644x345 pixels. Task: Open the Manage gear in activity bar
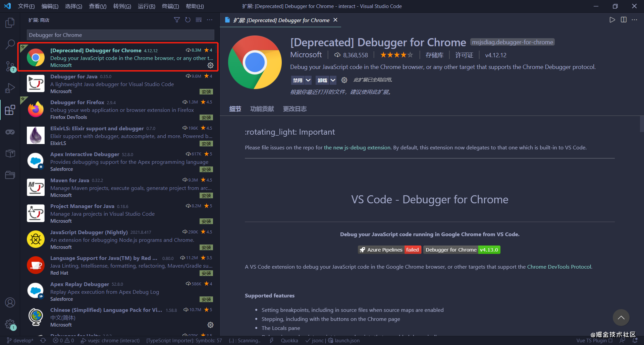10,324
